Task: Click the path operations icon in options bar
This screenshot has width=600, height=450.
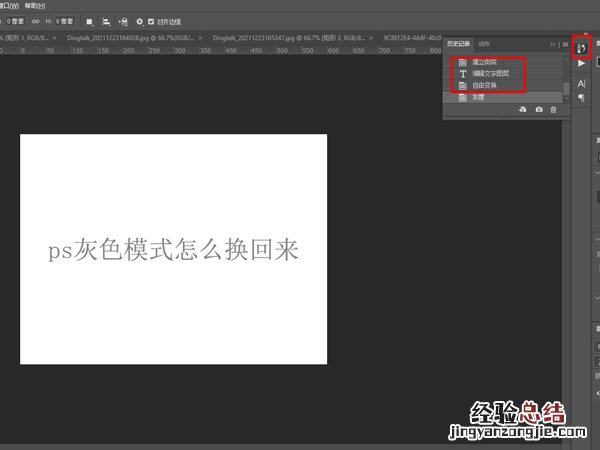Action: tap(89, 21)
